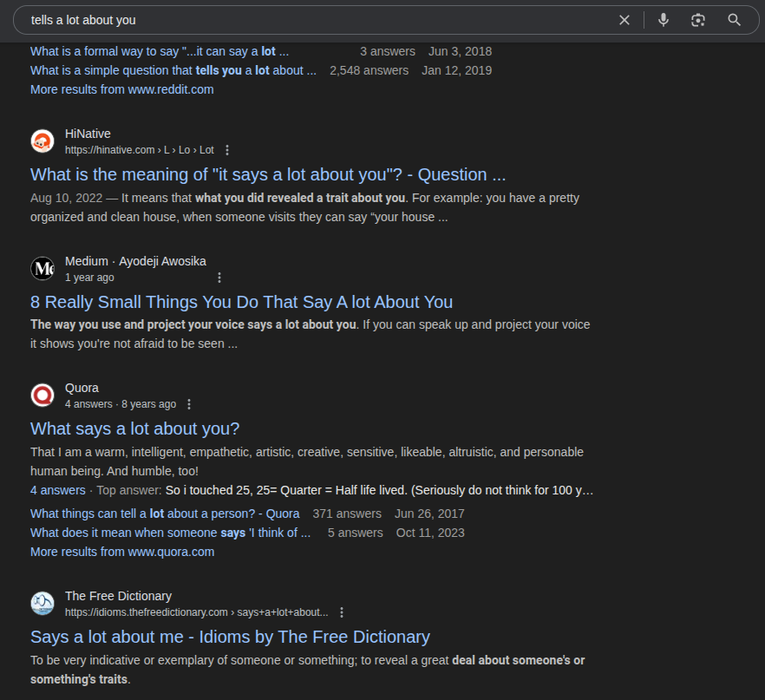Click the 'Jun 26, 2017' date

click(x=429, y=514)
